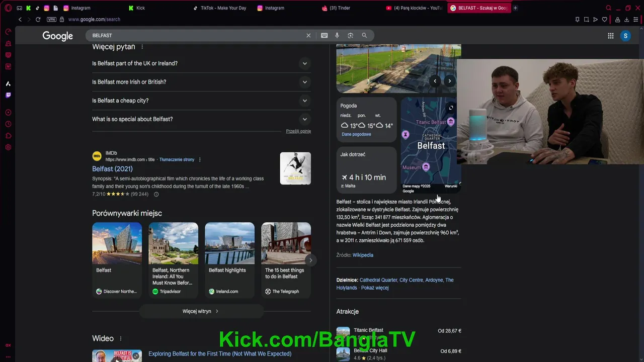Open the Titanic Belfast attraction
This screenshot has width=644, height=362.
pos(399,334)
